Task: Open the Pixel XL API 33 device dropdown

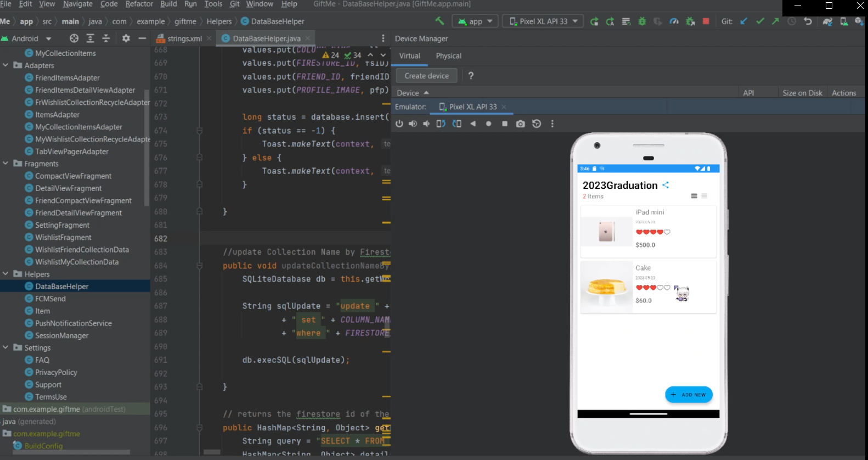Action: (544, 21)
